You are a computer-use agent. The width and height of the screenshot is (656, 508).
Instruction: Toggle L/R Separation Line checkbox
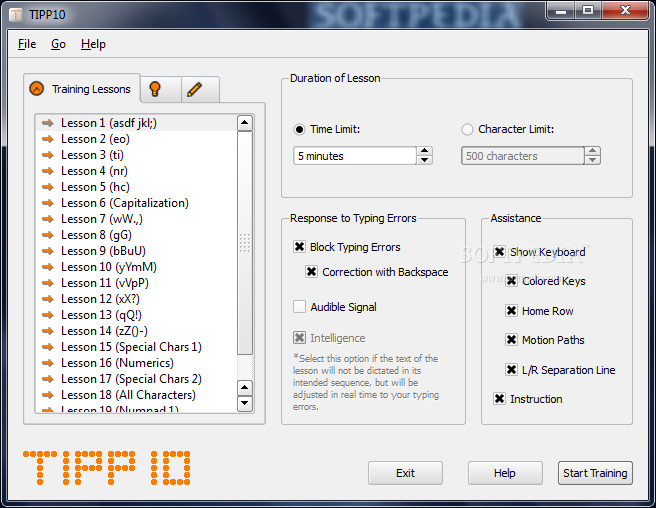pos(511,370)
